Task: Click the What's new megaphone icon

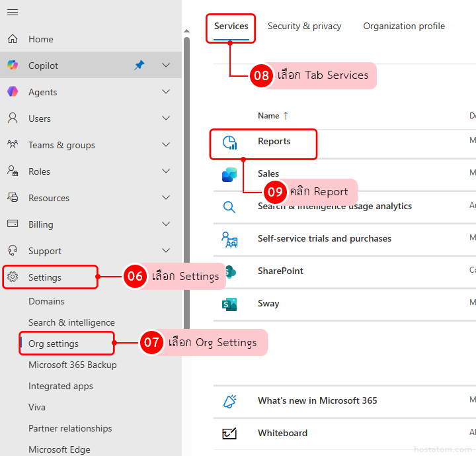Action: (x=229, y=401)
